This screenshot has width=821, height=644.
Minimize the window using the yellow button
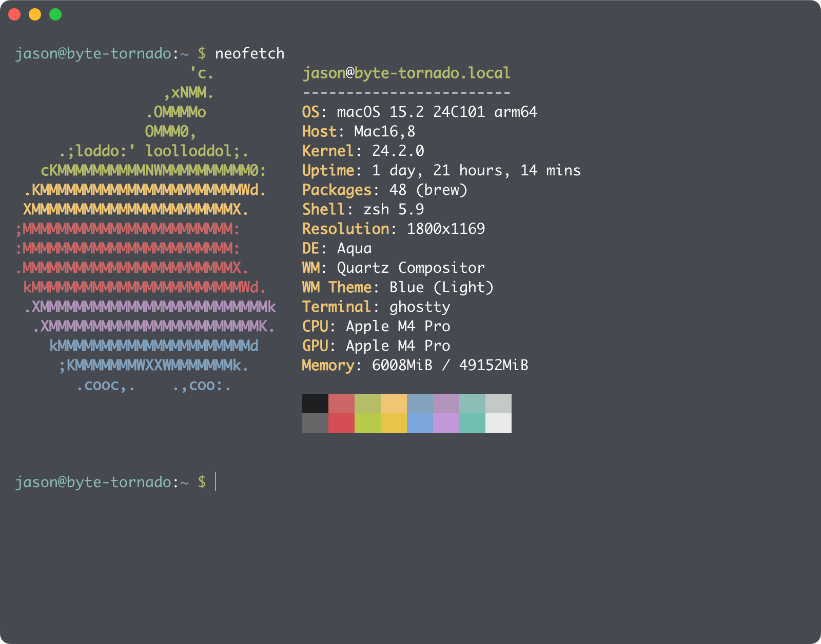(x=35, y=14)
